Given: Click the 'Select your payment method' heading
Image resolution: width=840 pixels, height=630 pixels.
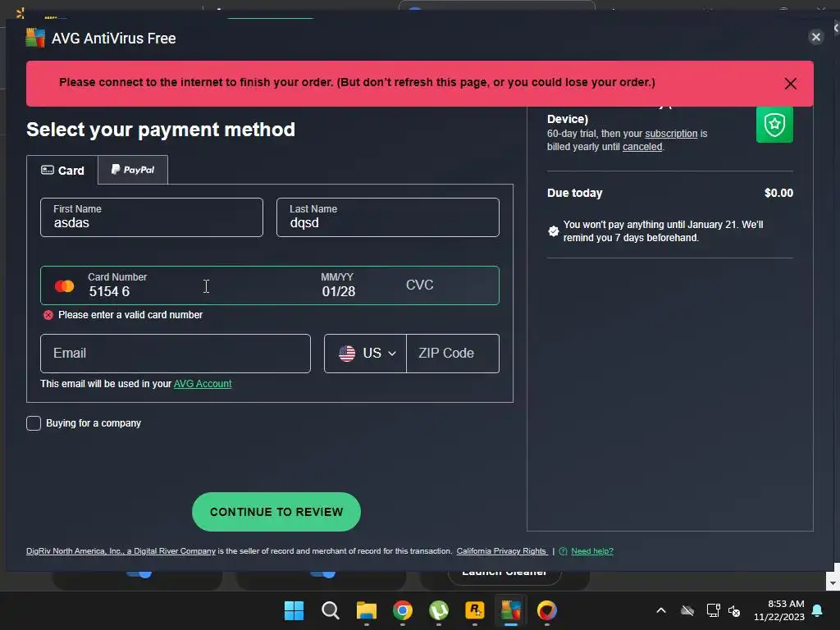Looking at the screenshot, I should 161,130.
